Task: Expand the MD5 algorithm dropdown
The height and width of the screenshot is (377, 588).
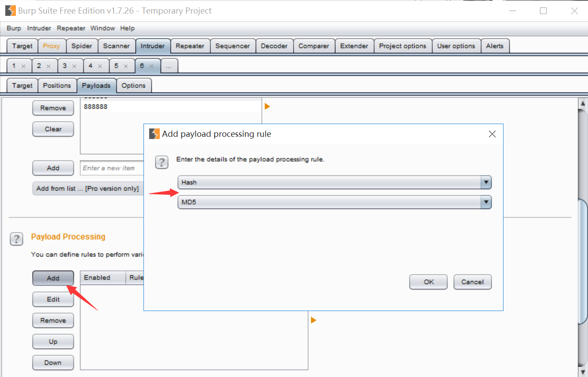Action: click(486, 202)
